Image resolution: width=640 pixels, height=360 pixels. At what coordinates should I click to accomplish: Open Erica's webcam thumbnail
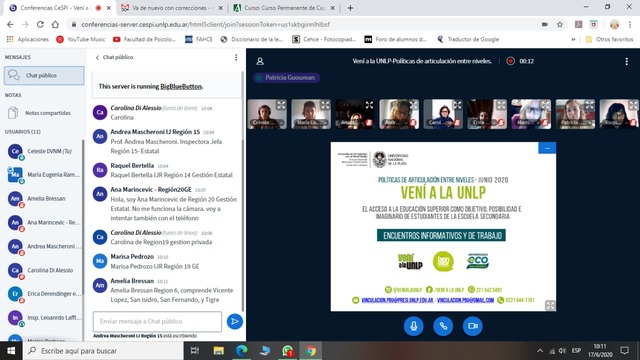point(487,114)
